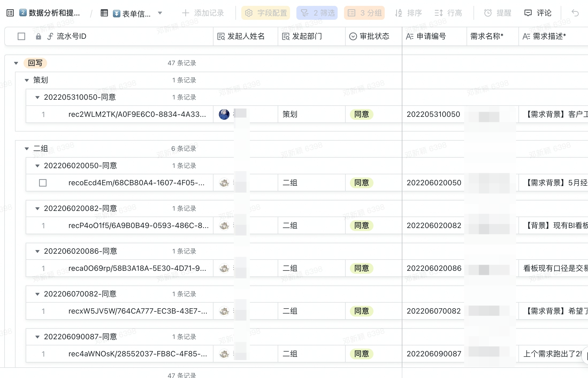Select record ID reca0O69rp/58B3A18A-5E30-4D71-9...
Viewport: 588px width, 378px height.
(137, 268)
